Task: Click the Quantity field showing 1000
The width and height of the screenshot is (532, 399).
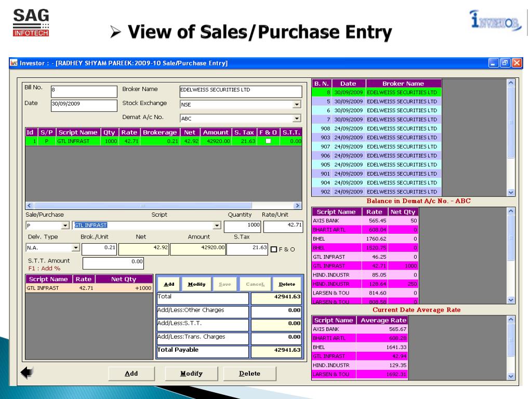Action: 242,227
